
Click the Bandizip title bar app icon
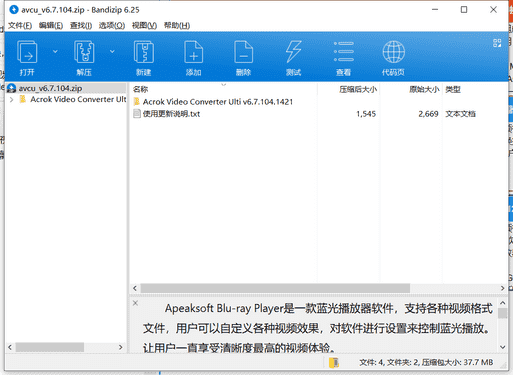coord(14,10)
